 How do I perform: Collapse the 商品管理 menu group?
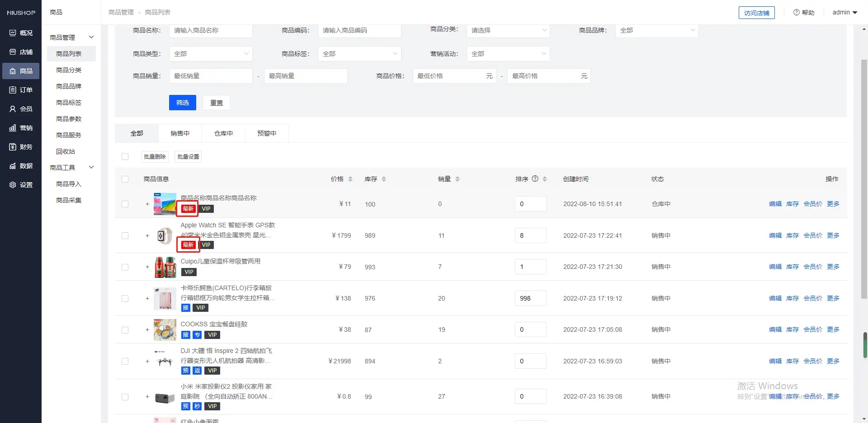coord(91,37)
